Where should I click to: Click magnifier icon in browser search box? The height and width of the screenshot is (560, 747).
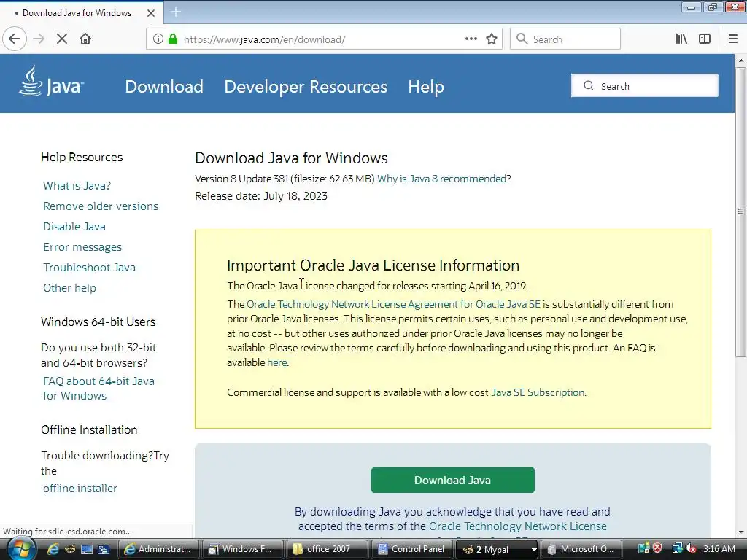(x=522, y=39)
